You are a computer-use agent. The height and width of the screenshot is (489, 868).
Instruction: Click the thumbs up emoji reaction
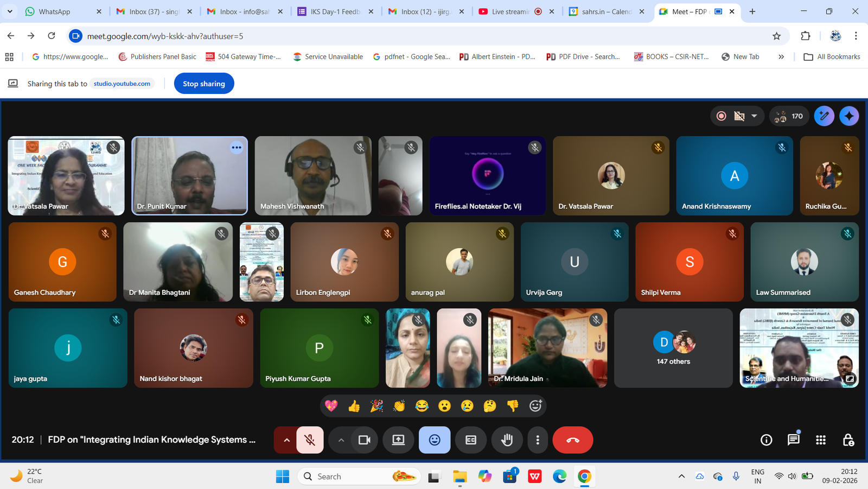click(x=354, y=406)
